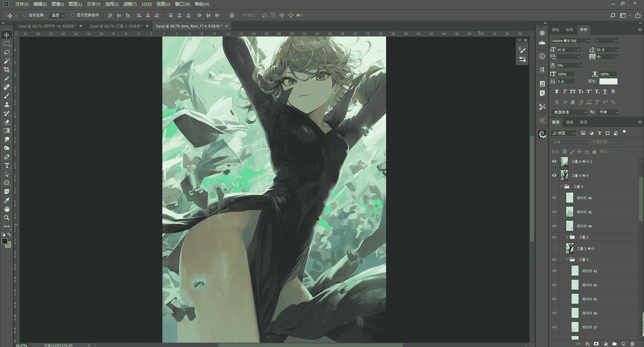Click the text 颜色 swatch
Image resolution: width=644 pixels, height=347 pixels.
(608, 81)
